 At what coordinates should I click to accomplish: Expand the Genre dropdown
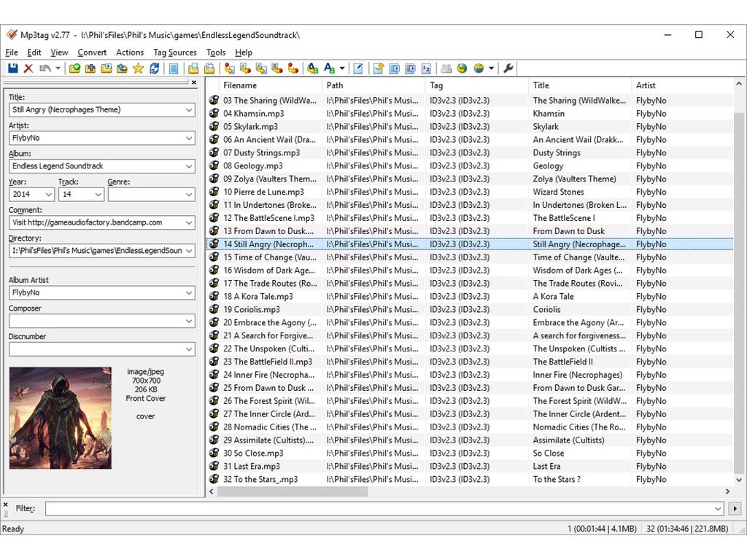coord(189,195)
